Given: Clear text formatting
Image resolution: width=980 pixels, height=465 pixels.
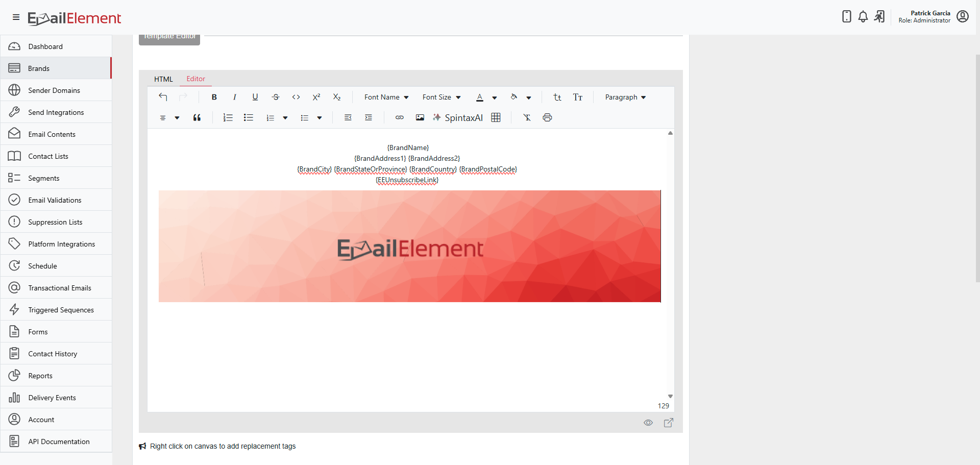Looking at the screenshot, I should tap(527, 118).
